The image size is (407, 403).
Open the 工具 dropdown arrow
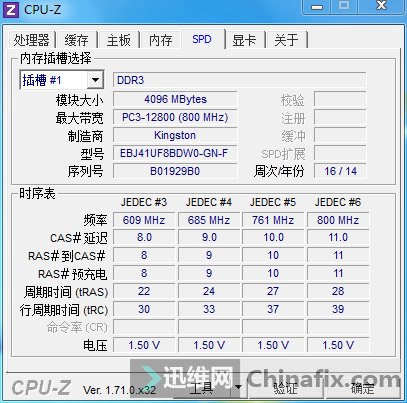pos(238,387)
